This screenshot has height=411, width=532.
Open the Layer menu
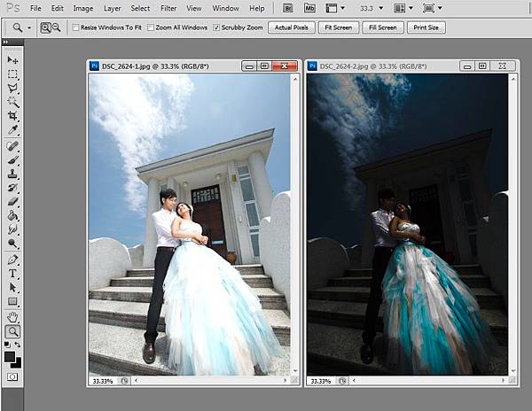coord(112,8)
